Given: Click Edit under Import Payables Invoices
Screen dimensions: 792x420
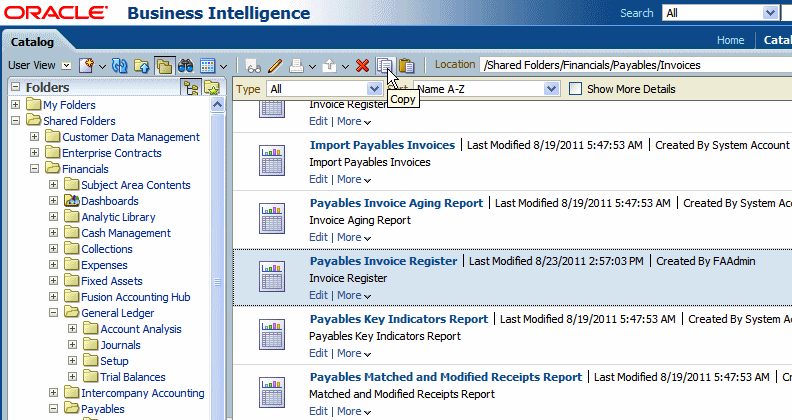Looking at the screenshot, I should [x=318, y=179].
